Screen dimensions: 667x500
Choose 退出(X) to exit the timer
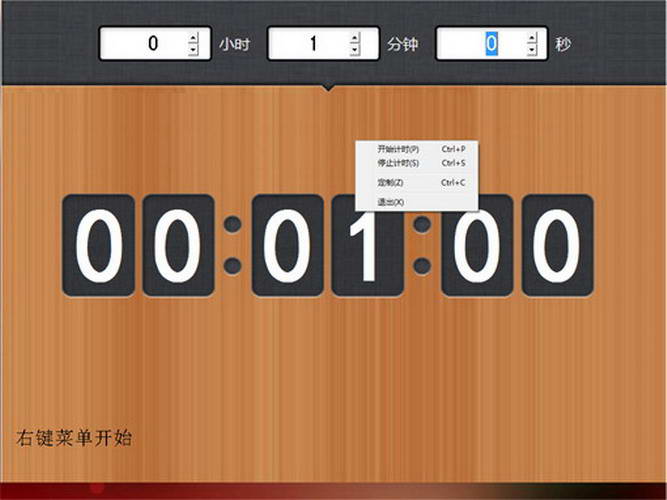pos(390,202)
